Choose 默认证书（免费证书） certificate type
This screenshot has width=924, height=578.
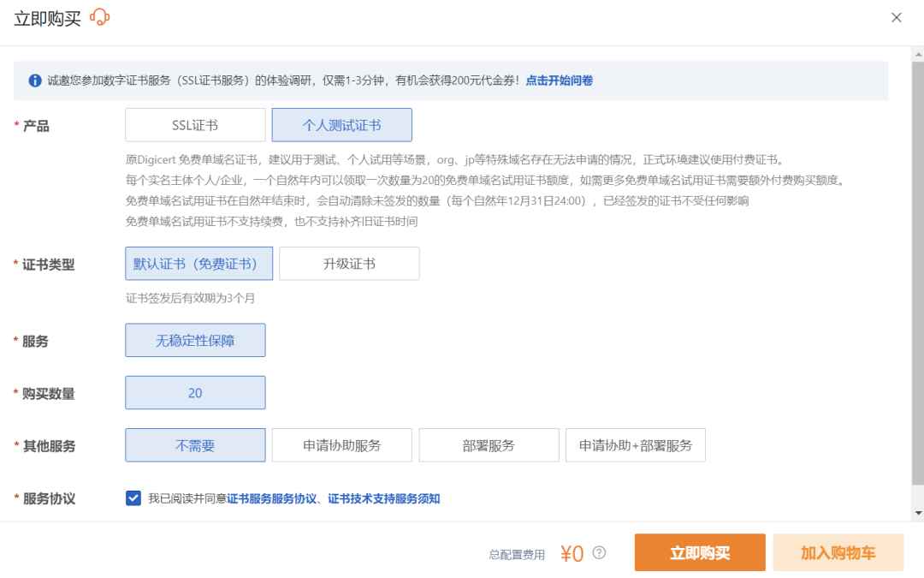click(198, 264)
